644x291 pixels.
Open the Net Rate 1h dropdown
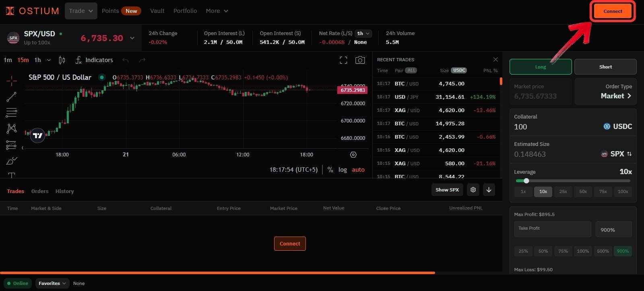tap(363, 33)
